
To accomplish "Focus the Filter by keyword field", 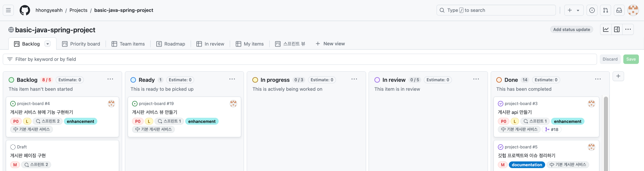I will coord(300,59).
